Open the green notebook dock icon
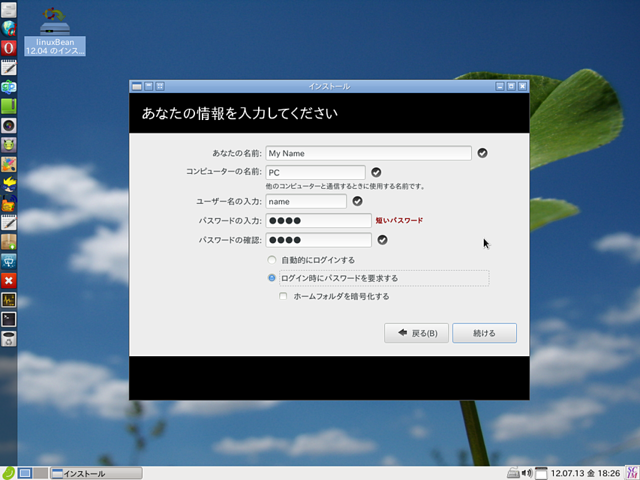Image resolution: width=640 pixels, height=480 pixels. [9, 106]
